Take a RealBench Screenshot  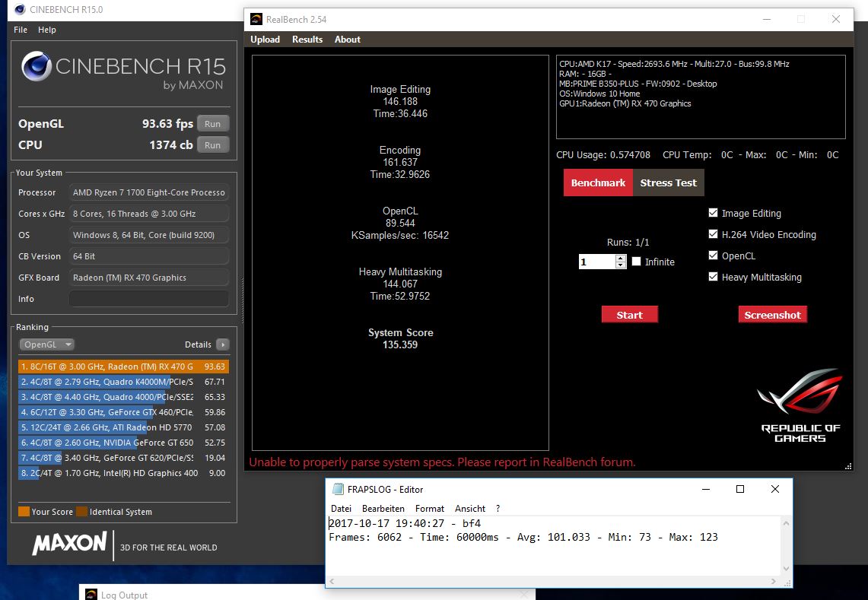pyautogui.click(x=773, y=314)
